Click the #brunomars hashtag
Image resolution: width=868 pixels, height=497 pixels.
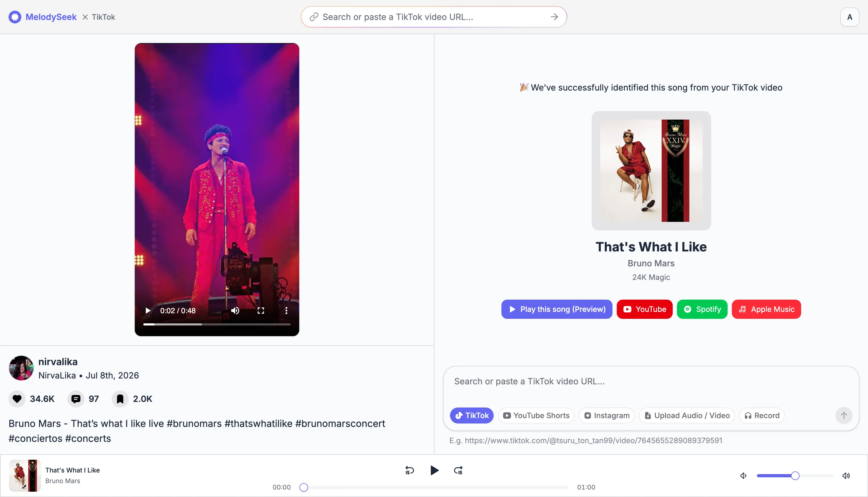(x=194, y=423)
